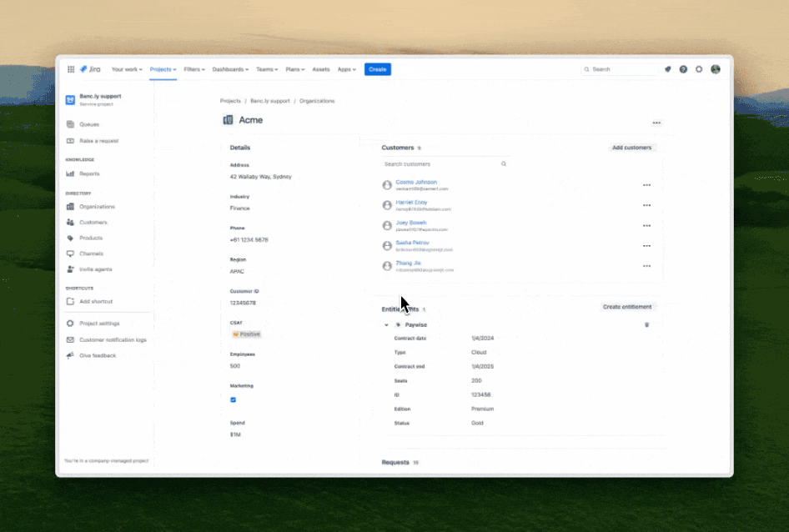This screenshot has height=532, width=789.
Task: Open the Banc.ly support breadcrumb link
Action: click(270, 101)
